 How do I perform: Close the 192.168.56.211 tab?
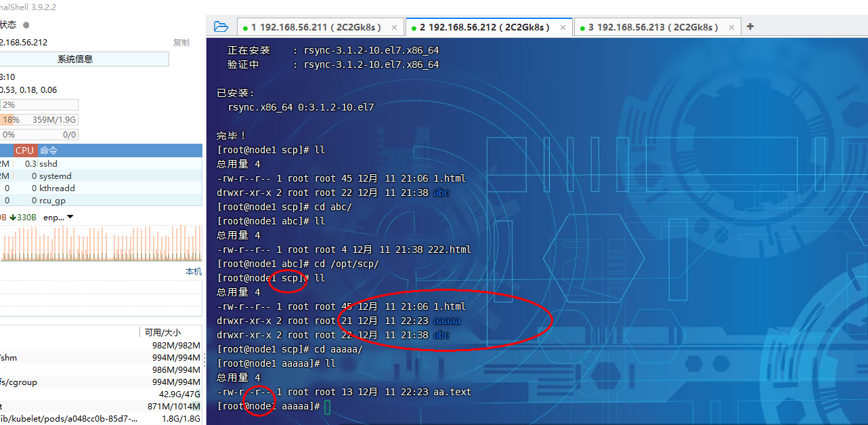[x=393, y=27]
